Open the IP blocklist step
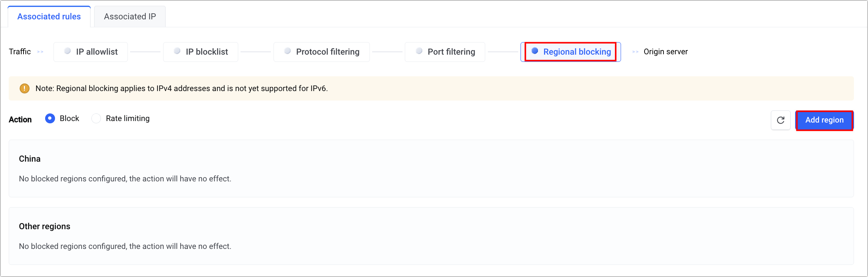 point(207,52)
